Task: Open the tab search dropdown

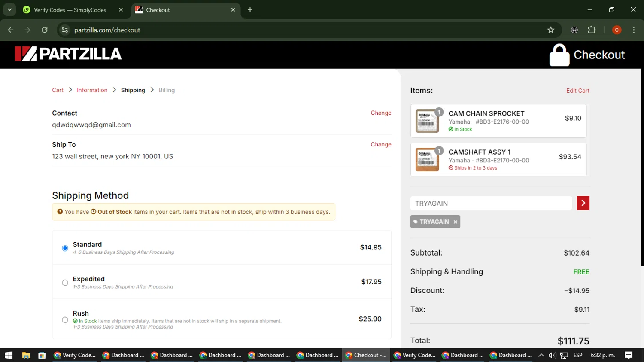Action: [9, 10]
